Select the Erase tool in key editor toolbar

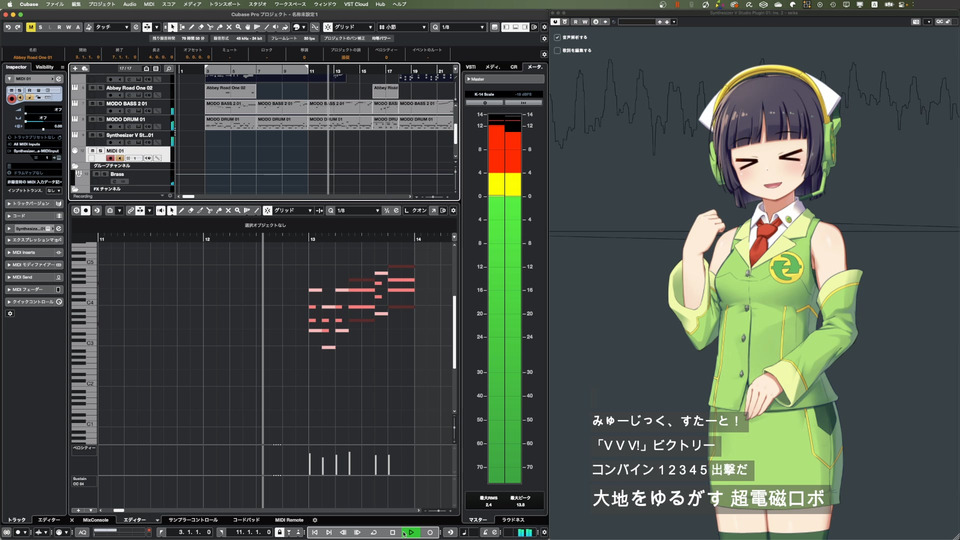click(190, 211)
